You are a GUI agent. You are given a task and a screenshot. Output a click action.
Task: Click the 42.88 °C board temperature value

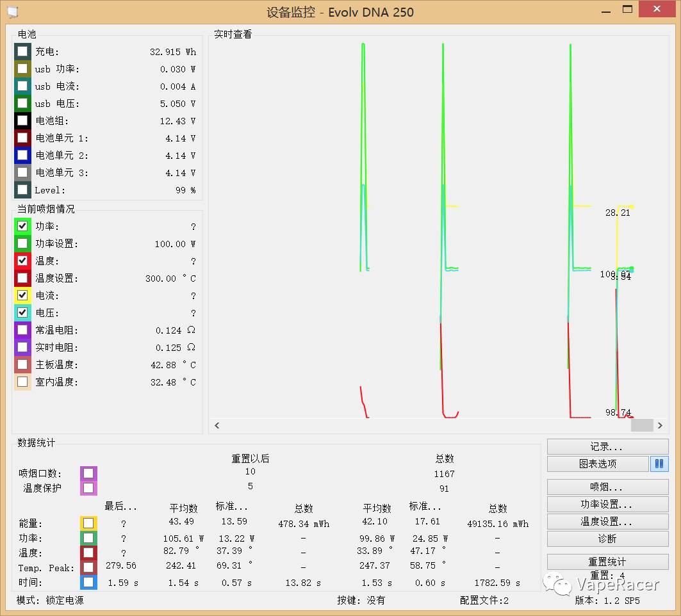coord(173,365)
